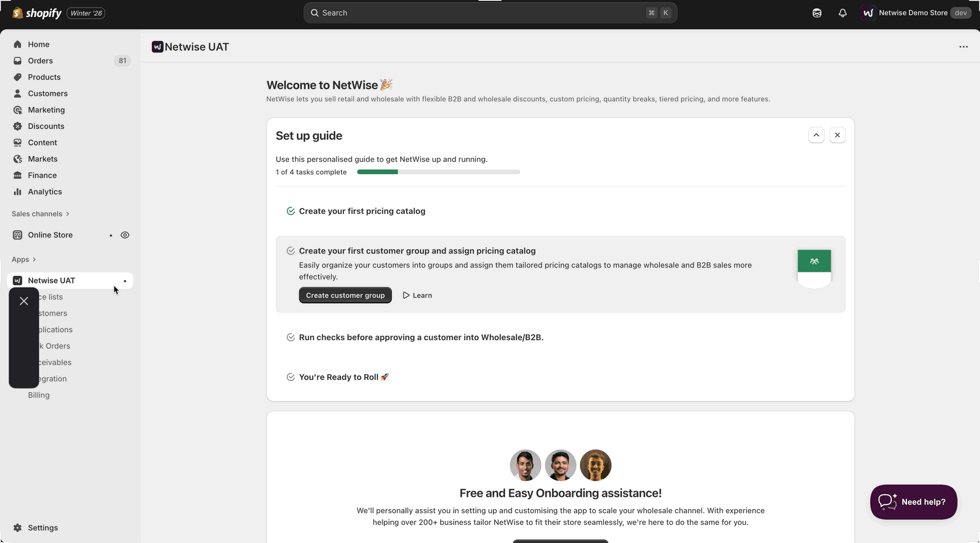View online store via eye icon
The height and width of the screenshot is (543, 980).
click(125, 235)
